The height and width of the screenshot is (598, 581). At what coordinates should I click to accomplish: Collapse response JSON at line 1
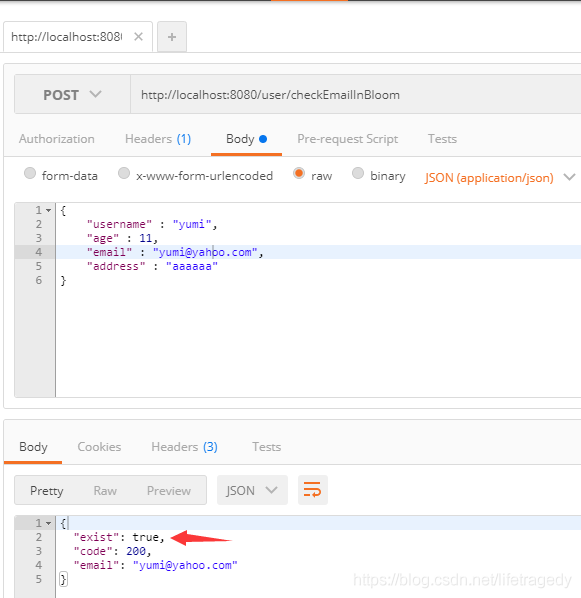[48, 523]
